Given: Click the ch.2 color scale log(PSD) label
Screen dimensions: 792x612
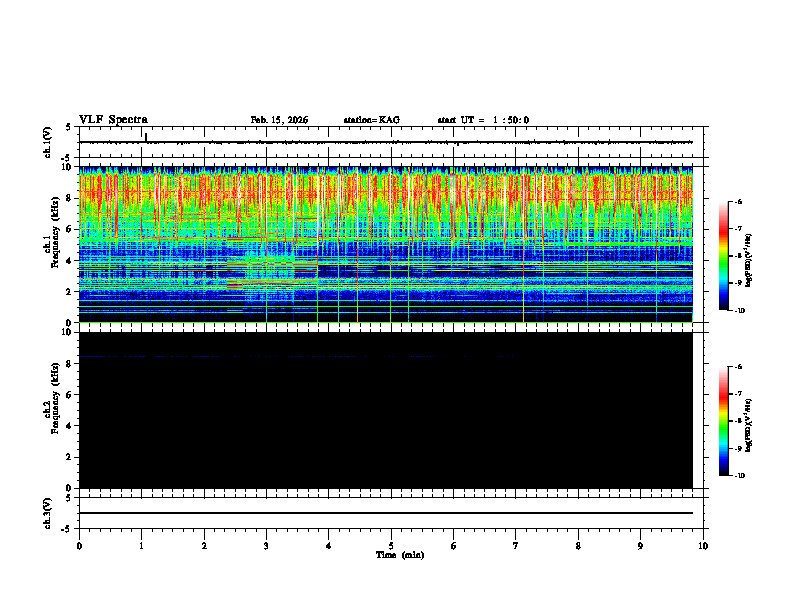Looking at the screenshot, I should tap(750, 425).
